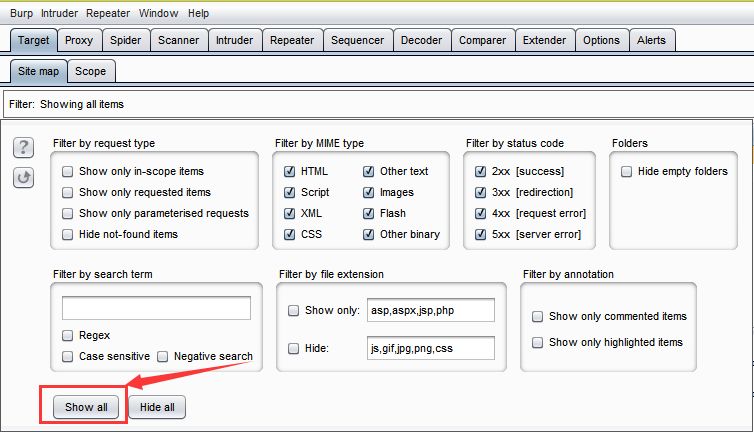Open the Help menu
This screenshot has width=754, height=432.
tap(198, 13)
